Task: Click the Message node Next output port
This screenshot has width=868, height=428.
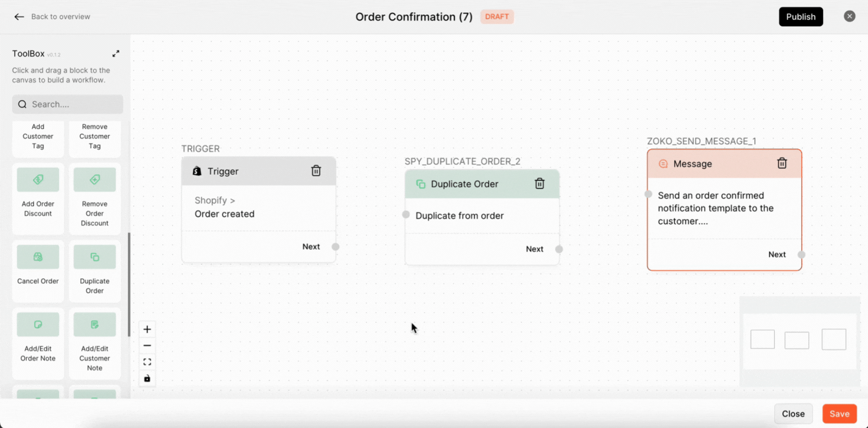Action: click(x=801, y=254)
